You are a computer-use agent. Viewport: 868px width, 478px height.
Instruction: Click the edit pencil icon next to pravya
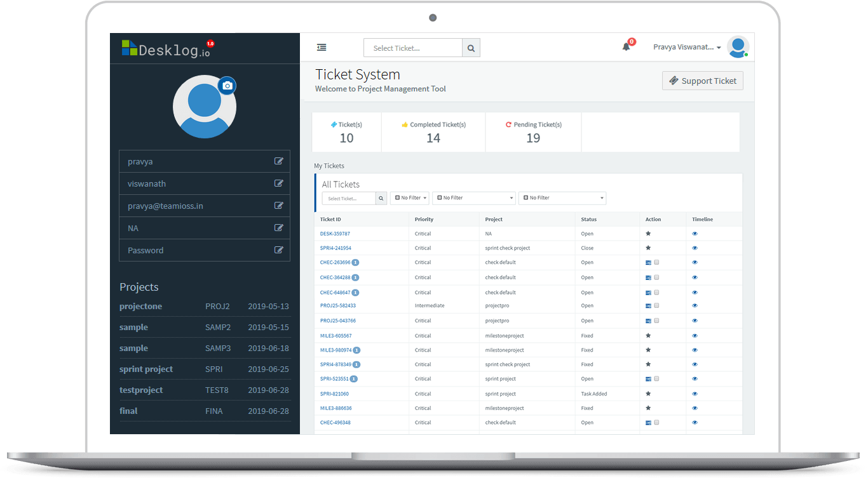pyautogui.click(x=279, y=161)
